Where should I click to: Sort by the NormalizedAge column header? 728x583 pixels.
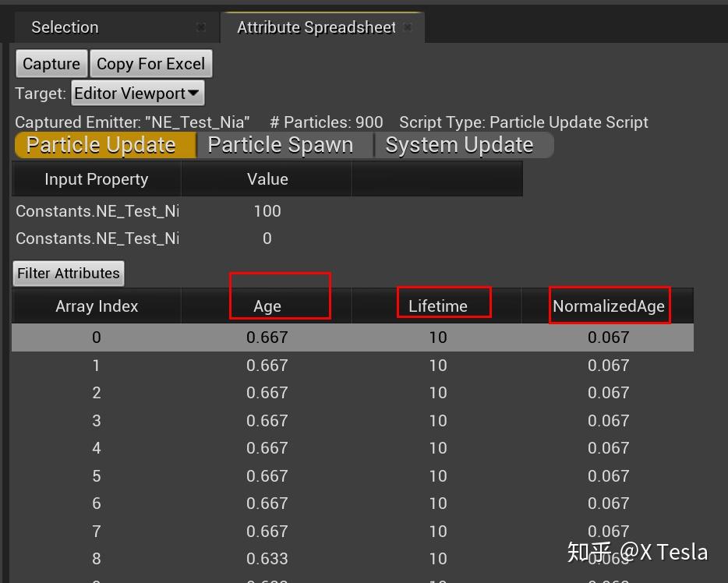click(609, 306)
